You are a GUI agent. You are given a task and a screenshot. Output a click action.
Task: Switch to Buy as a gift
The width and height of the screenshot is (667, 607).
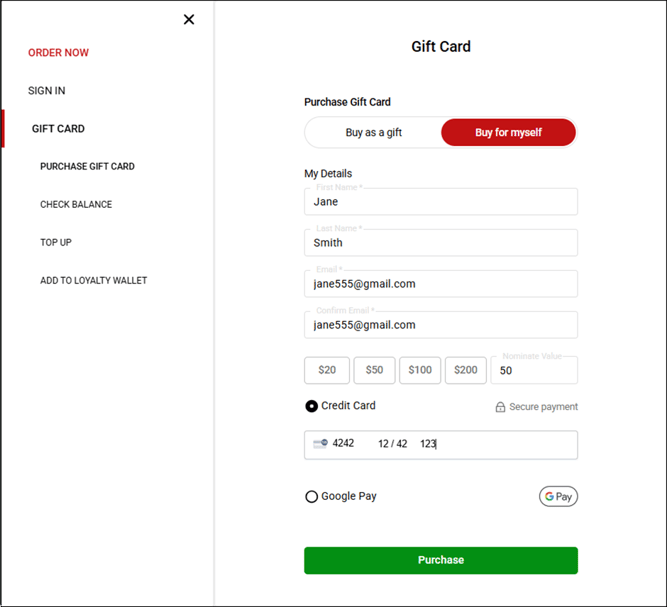coord(373,132)
